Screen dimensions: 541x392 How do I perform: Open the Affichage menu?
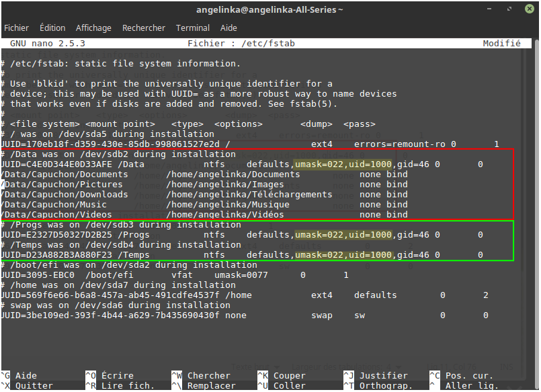[93, 28]
